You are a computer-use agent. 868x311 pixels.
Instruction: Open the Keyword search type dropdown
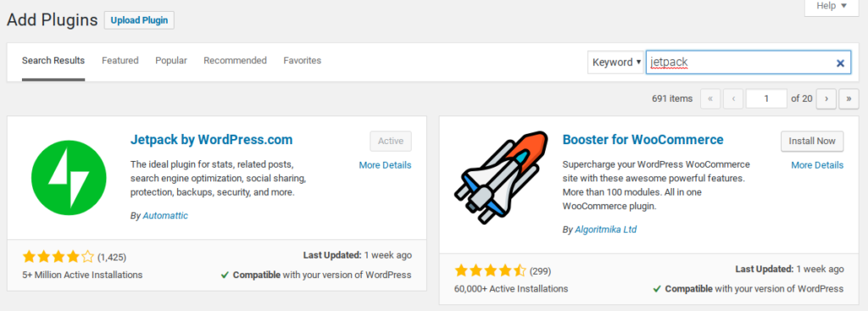[x=615, y=63]
